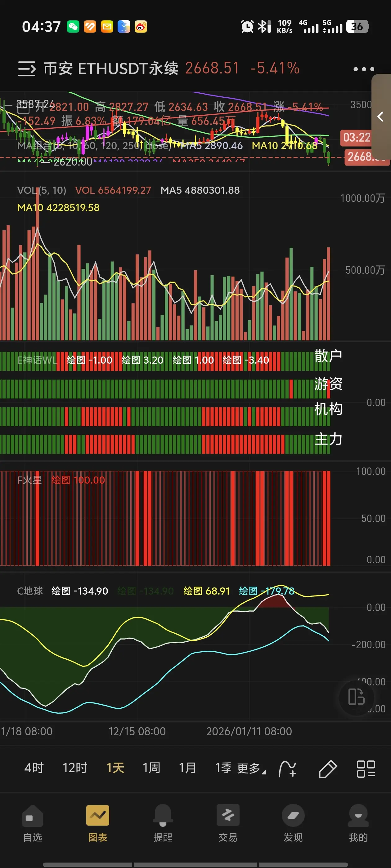Go to the 图表 chart tab
The width and height of the screenshot is (391, 868).
tap(98, 823)
